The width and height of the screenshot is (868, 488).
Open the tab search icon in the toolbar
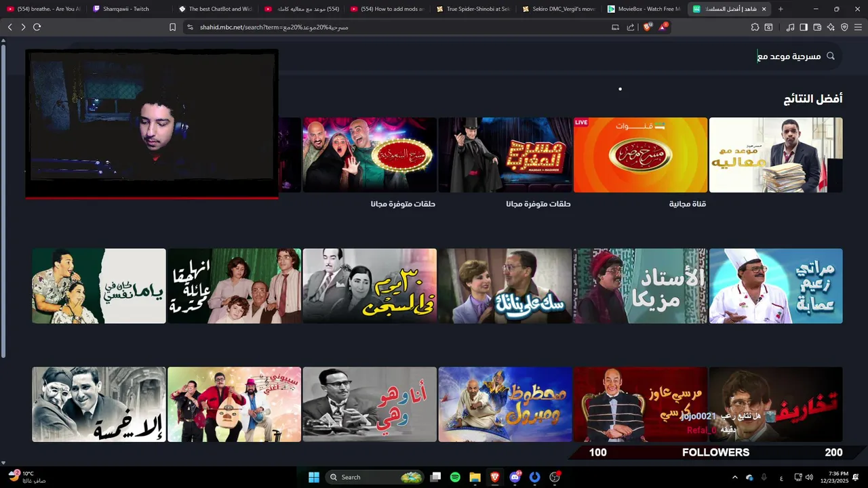pyautogui.click(x=768, y=27)
